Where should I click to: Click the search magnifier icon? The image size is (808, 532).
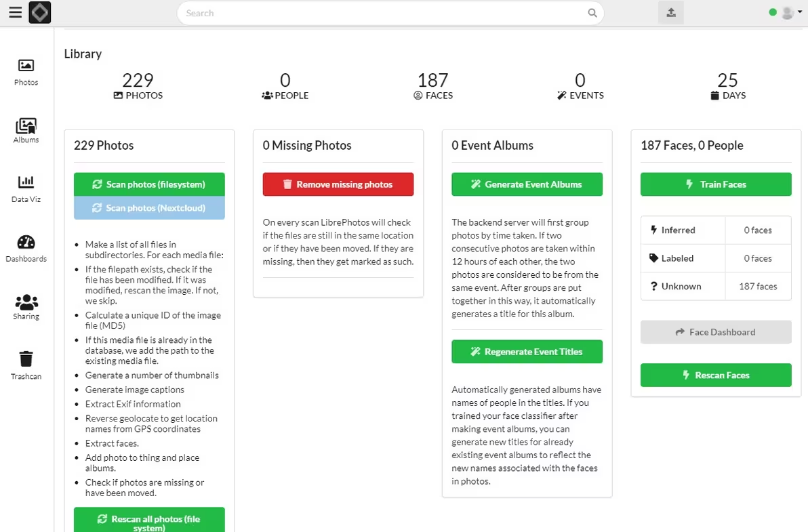tap(592, 13)
